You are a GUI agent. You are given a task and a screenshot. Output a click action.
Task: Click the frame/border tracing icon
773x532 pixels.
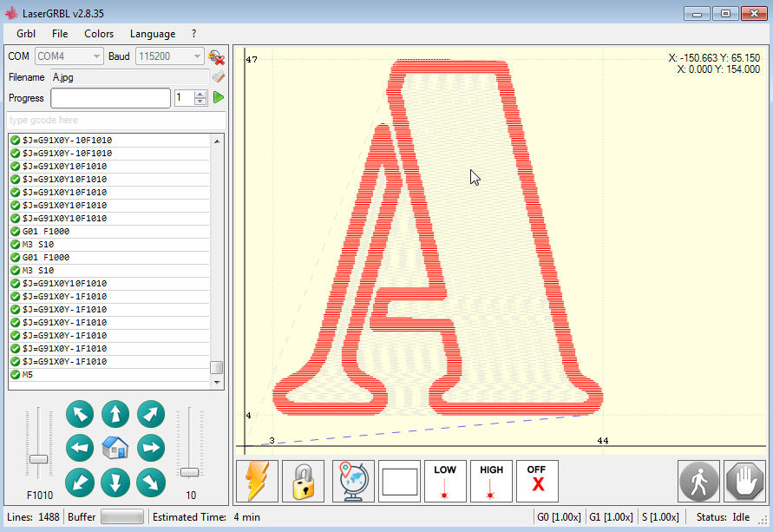tap(399, 481)
